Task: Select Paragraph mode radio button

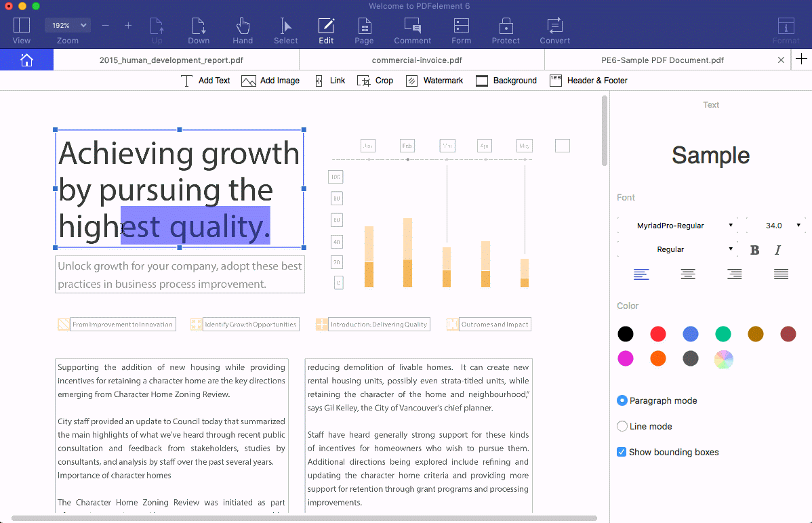Action: pyautogui.click(x=622, y=400)
